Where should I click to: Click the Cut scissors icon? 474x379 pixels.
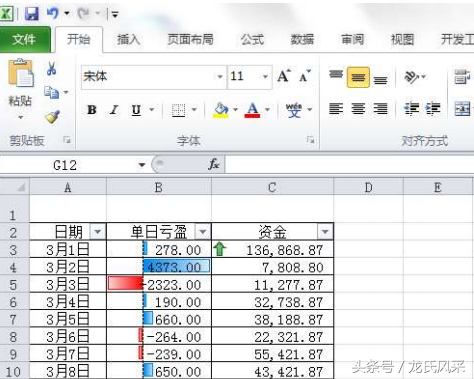(x=51, y=68)
